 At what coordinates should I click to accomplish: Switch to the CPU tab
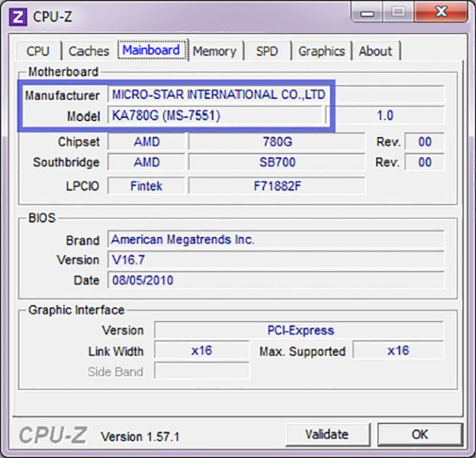38,51
